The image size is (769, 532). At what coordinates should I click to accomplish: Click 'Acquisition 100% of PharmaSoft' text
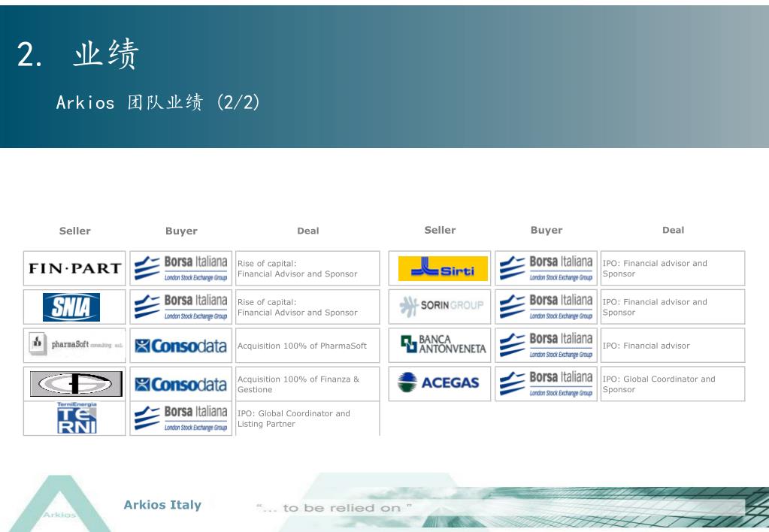(302, 346)
